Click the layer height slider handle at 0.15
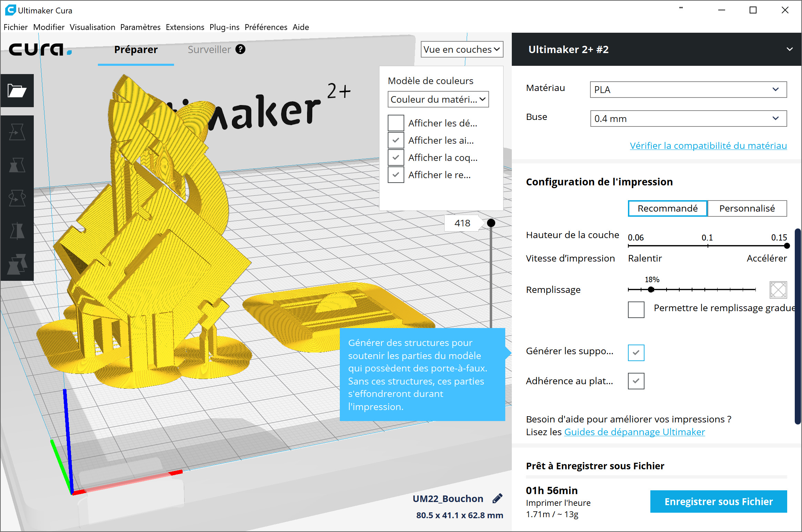This screenshot has width=802, height=532. [x=786, y=246]
